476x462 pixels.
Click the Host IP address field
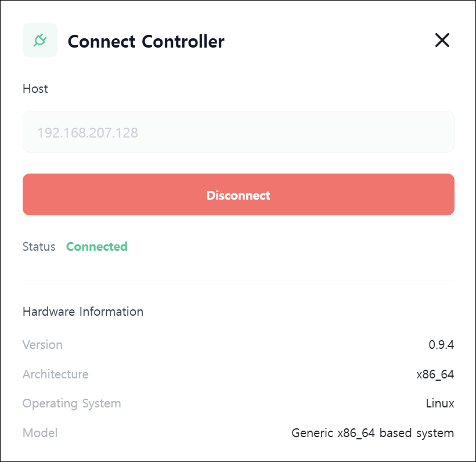[239, 132]
